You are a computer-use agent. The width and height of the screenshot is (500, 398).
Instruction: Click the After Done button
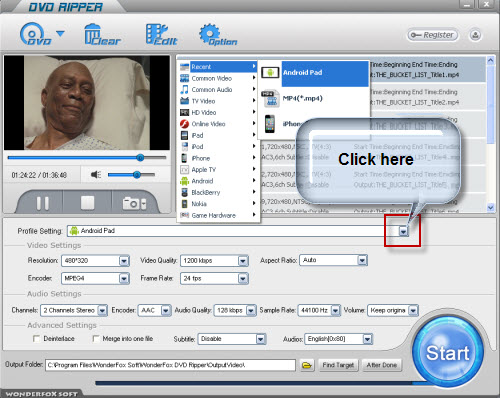(x=382, y=365)
